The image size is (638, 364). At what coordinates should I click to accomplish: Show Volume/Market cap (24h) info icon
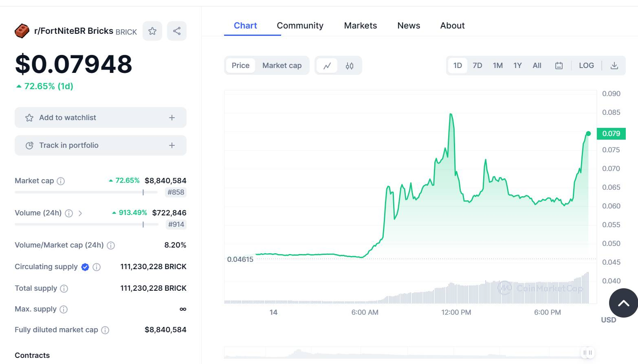tap(111, 245)
